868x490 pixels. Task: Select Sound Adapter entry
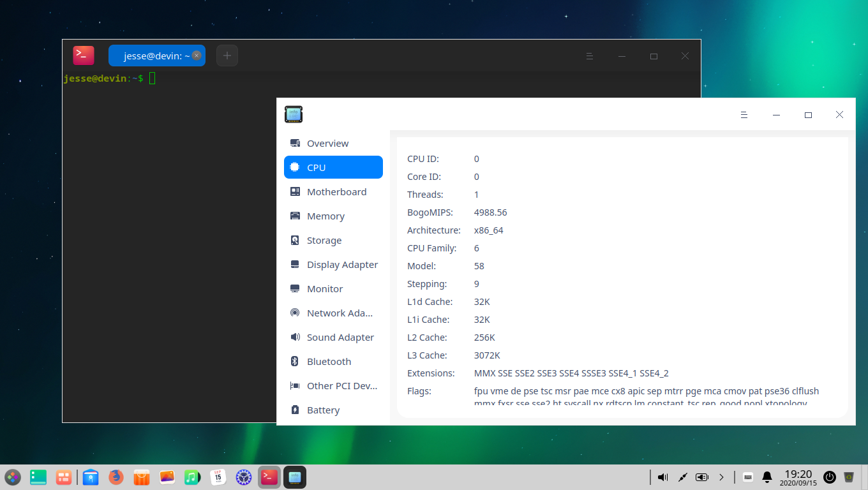333,337
